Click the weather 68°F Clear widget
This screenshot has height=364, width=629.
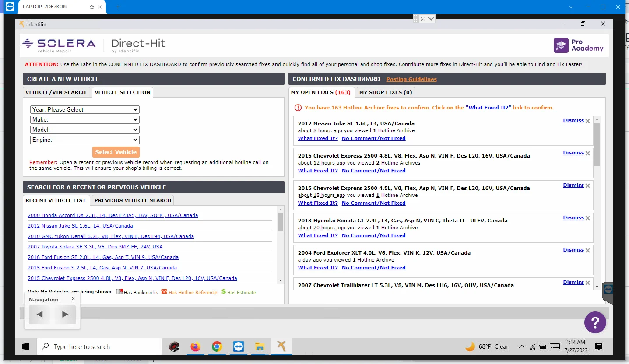tap(487, 346)
